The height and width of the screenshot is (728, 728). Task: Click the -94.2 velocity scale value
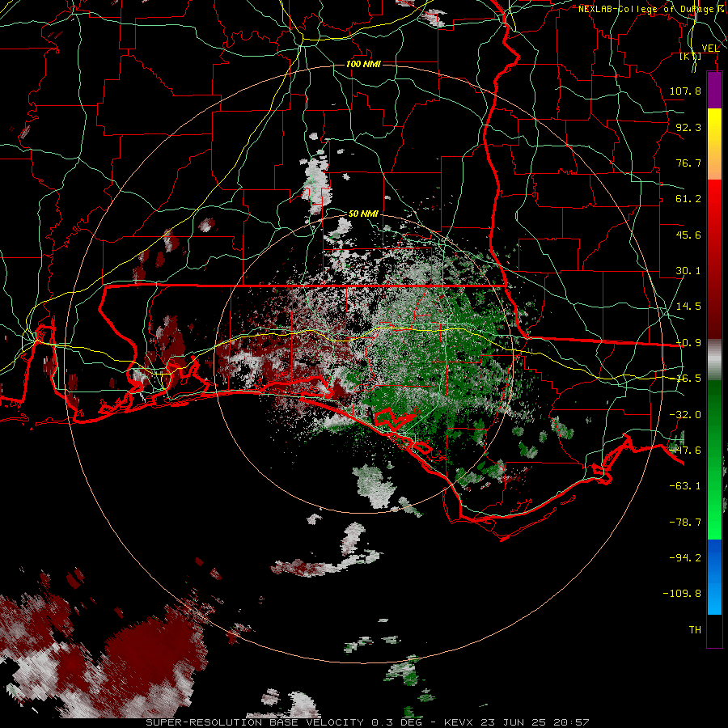point(685,557)
